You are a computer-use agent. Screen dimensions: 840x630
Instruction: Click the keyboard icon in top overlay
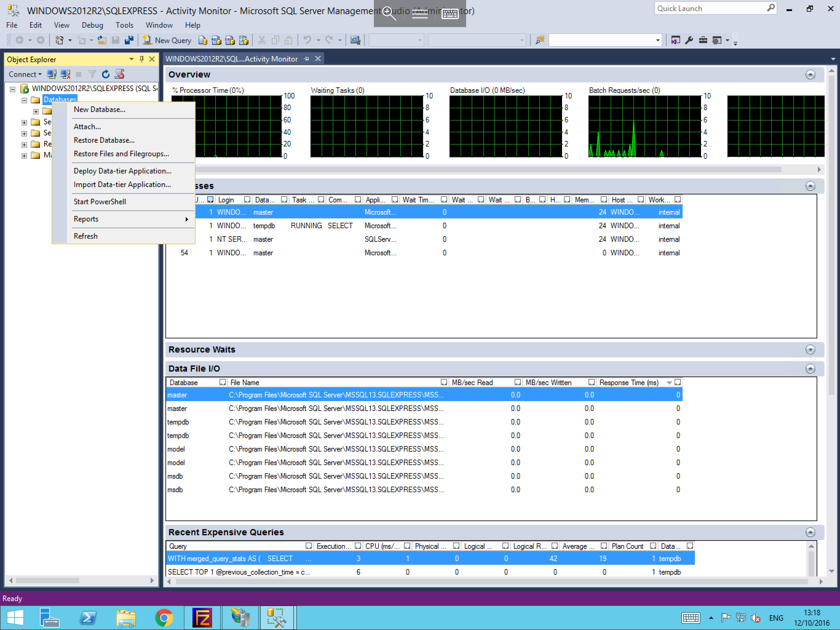click(450, 14)
